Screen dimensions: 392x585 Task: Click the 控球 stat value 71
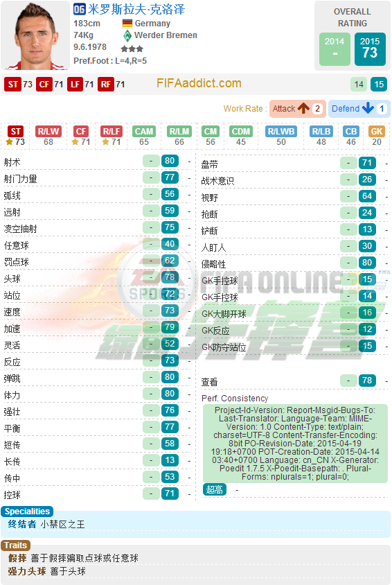[170, 494]
